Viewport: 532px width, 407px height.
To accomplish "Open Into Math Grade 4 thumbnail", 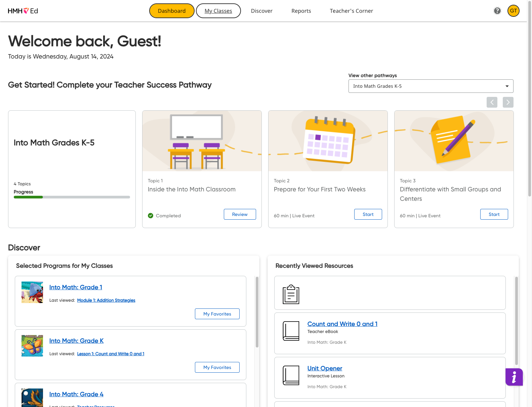I will pyautogui.click(x=32, y=398).
